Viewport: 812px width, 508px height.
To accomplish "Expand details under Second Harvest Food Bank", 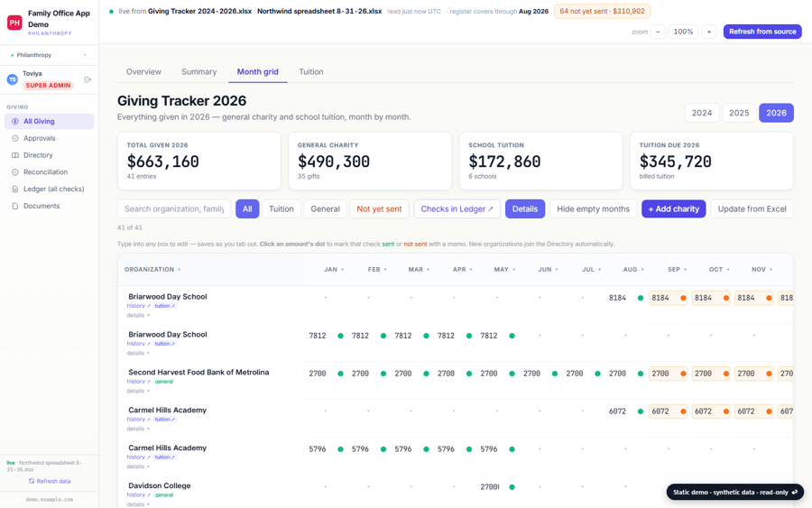I will click(138, 391).
